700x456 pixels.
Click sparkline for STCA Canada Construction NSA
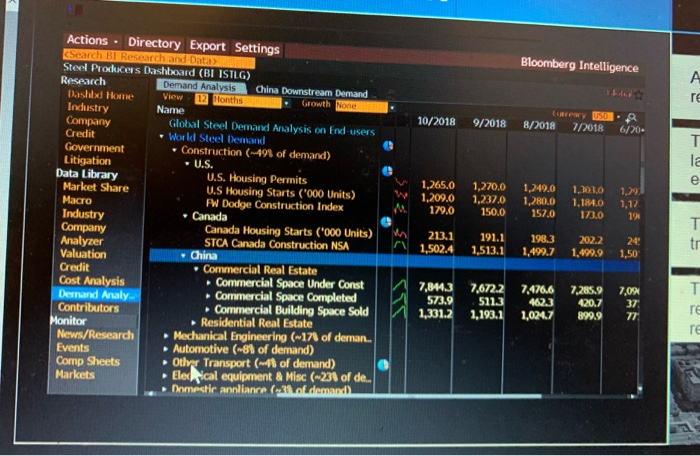point(400,246)
